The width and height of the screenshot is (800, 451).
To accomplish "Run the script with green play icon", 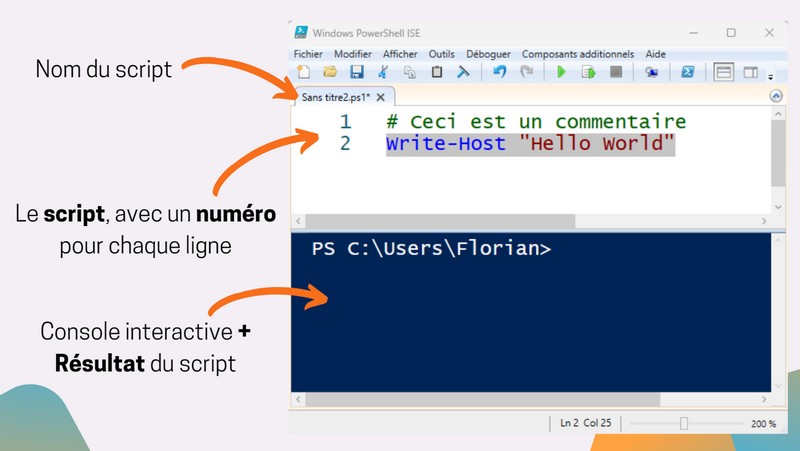I will [x=561, y=72].
